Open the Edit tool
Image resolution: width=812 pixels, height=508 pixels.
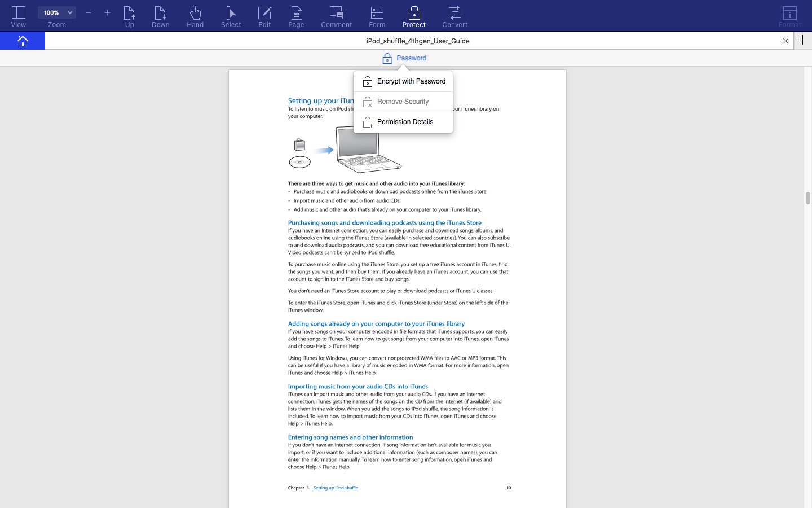264,16
